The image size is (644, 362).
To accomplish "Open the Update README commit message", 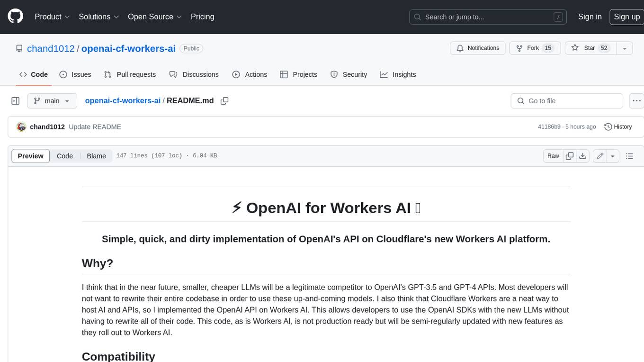I will click(95, 127).
